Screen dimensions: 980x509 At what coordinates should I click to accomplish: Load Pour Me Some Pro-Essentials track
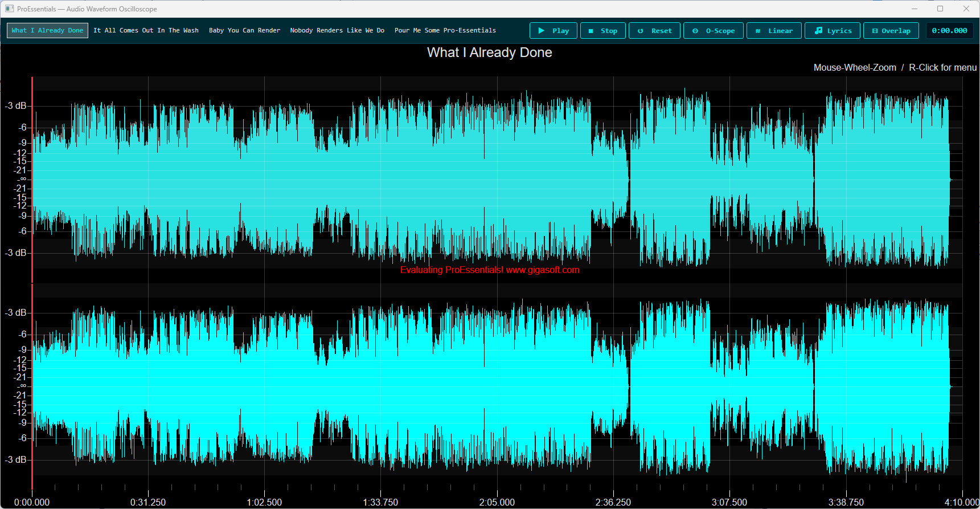tap(445, 30)
